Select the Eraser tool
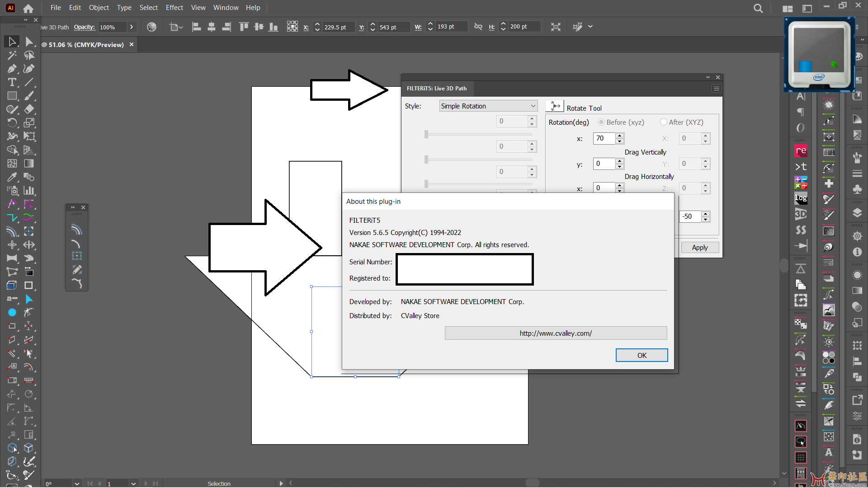868x488 pixels. [x=29, y=109]
